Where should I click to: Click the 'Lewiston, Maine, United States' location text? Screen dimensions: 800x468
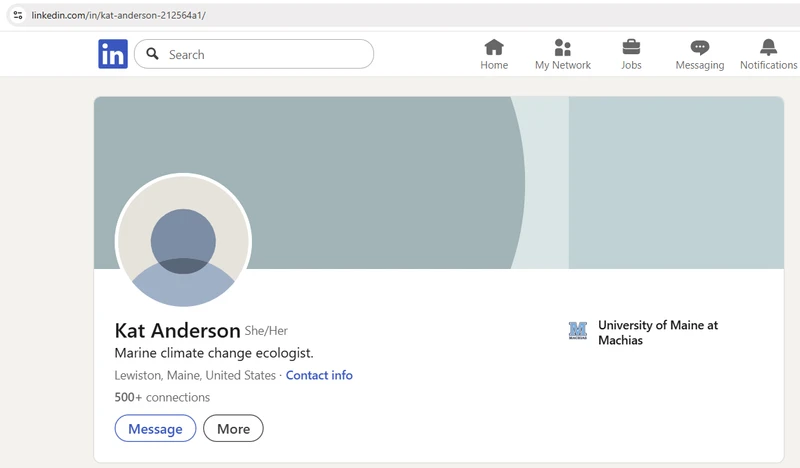tap(195, 375)
